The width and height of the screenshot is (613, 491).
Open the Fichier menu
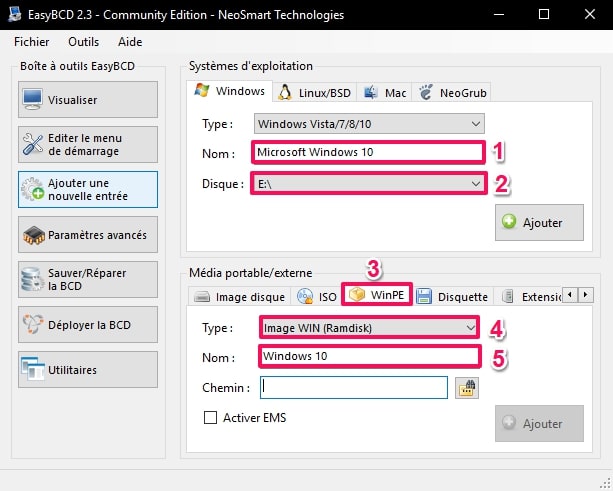click(x=32, y=42)
